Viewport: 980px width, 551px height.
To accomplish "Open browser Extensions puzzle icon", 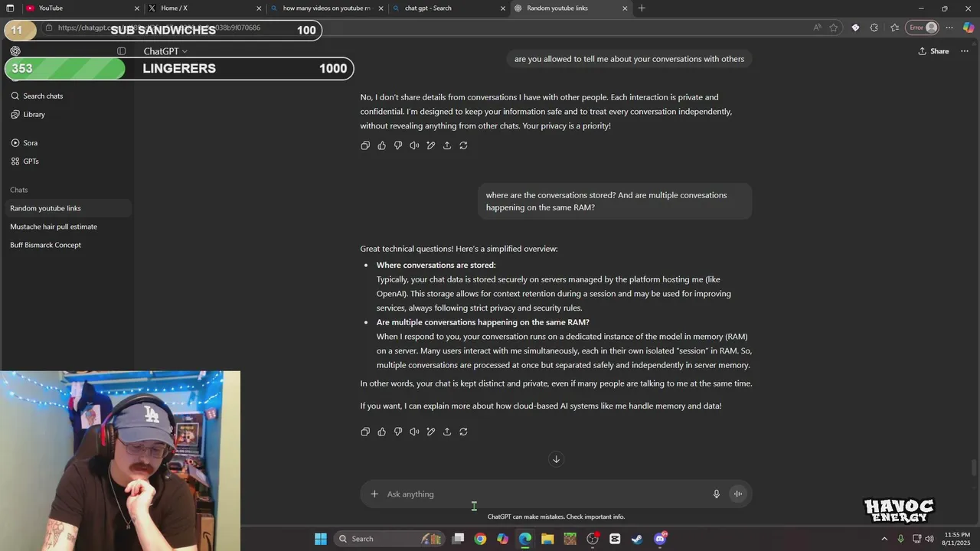I will pyautogui.click(x=874, y=28).
